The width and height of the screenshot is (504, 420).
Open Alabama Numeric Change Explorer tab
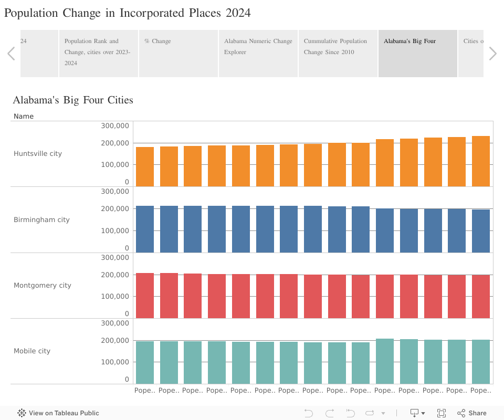pyautogui.click(x=258, y=54)
